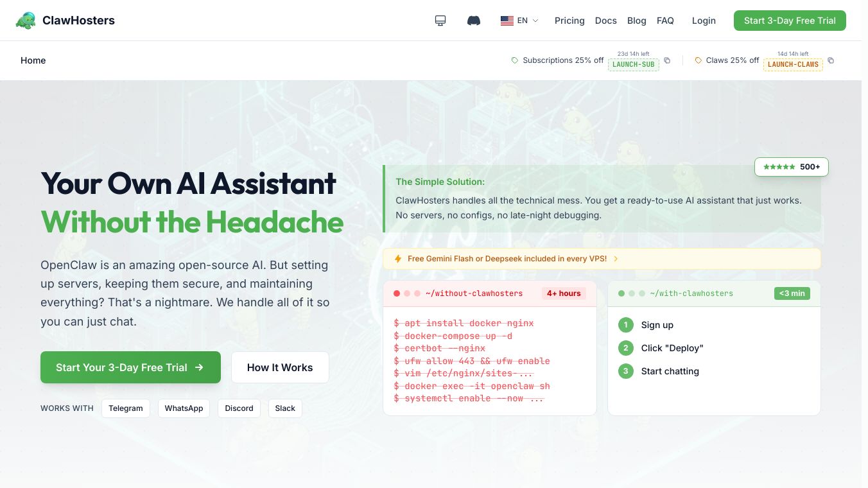
Task: Open the Pricing menu item
Action: click(x=569, y=21)
